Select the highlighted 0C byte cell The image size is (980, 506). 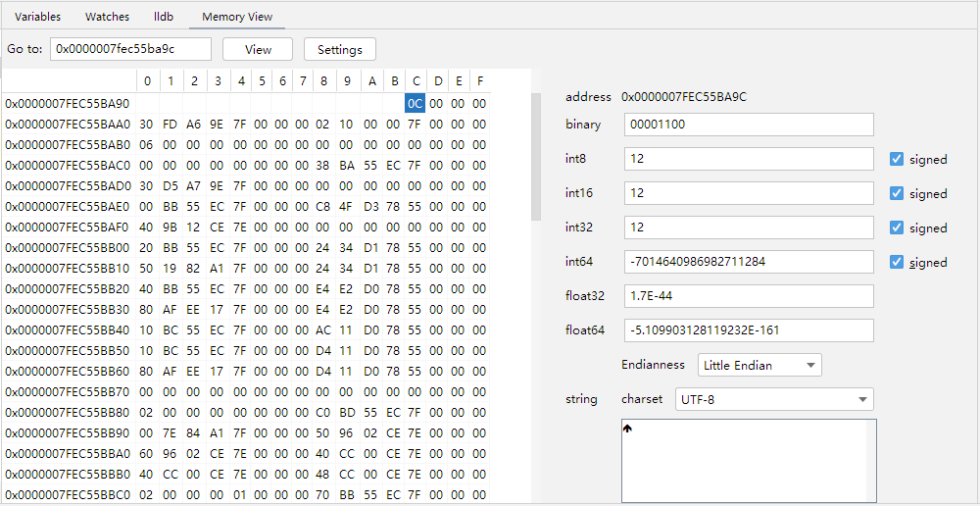pos(415,103)
